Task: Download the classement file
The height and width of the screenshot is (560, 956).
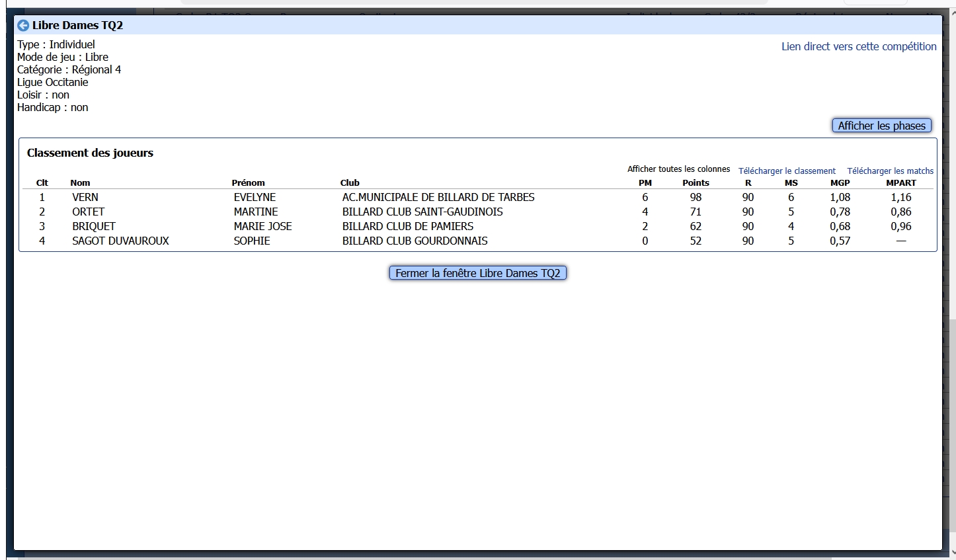Action: point(787,171)
